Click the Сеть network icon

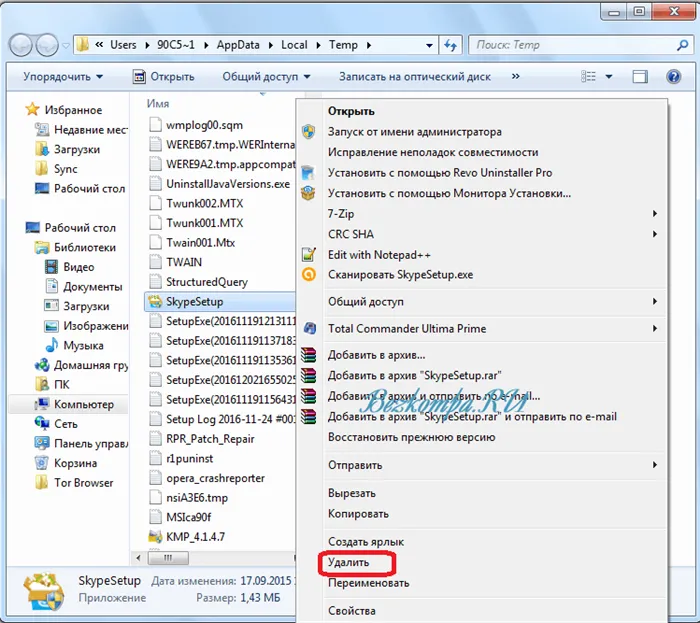[x=42, y=424]
